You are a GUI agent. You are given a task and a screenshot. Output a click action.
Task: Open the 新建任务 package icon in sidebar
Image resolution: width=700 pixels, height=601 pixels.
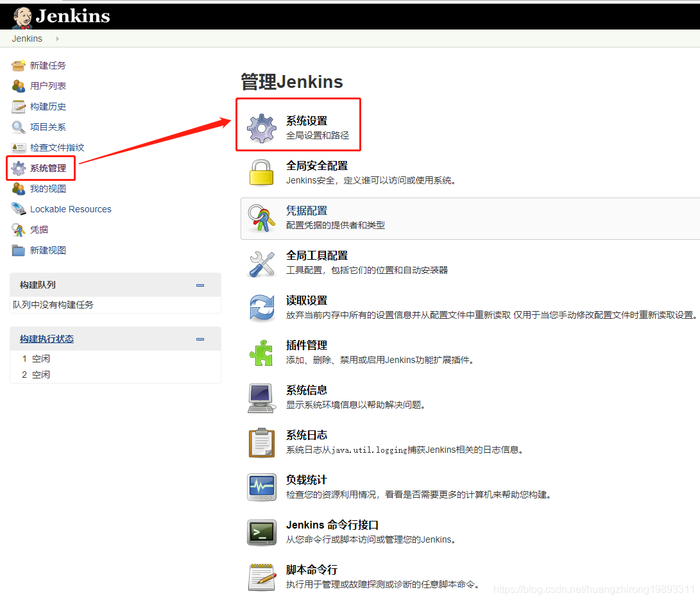pyautogui.click(x=19, y=65)
